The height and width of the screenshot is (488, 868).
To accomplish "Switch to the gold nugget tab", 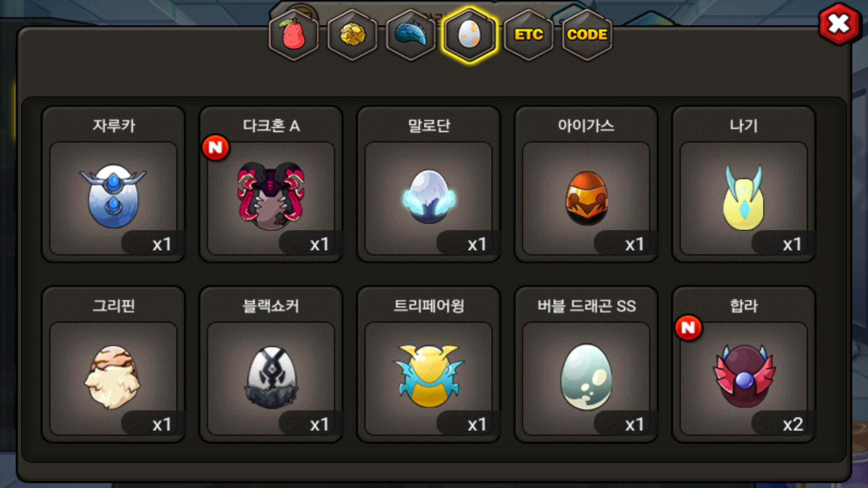I will (353, 35).
